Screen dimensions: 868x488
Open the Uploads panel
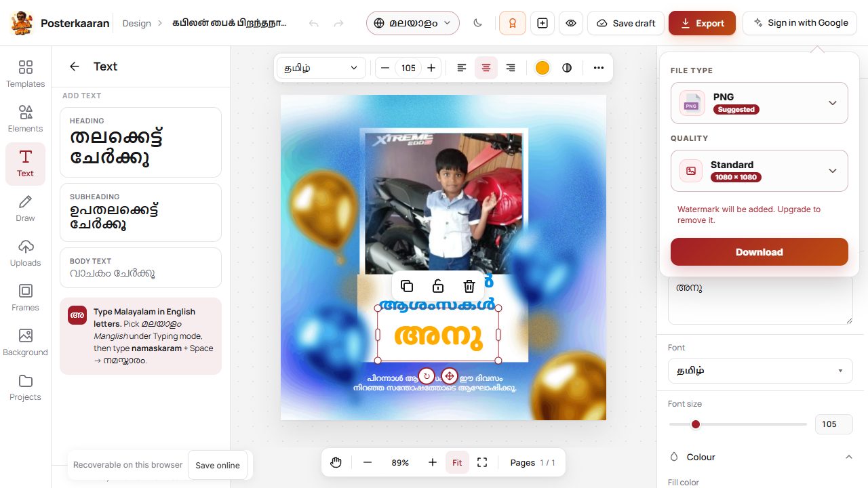tap(25, 253)
